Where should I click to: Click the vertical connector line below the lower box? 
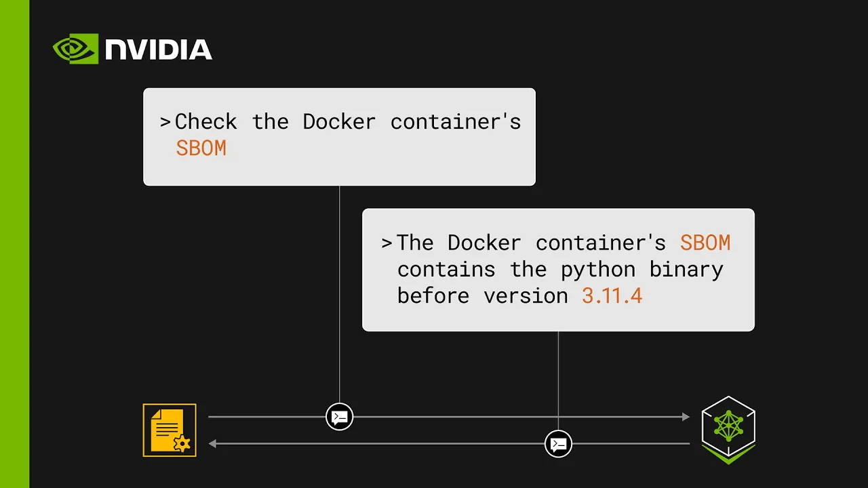click(558, 380)
